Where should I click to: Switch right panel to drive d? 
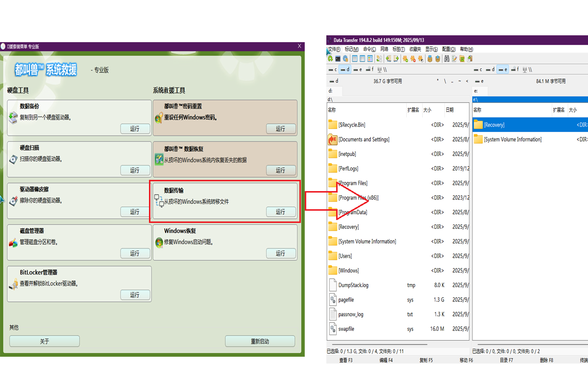click(490, 70)
